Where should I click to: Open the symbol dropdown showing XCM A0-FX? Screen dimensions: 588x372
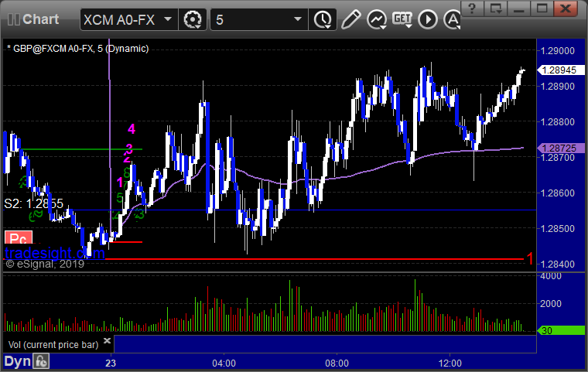click(128, 19)
